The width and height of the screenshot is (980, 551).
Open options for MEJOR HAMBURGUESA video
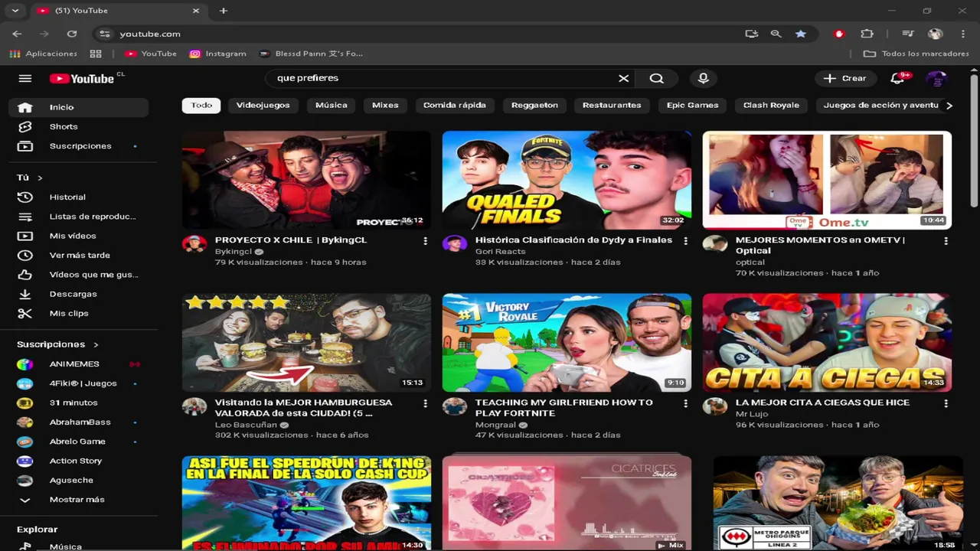[425, 403]
